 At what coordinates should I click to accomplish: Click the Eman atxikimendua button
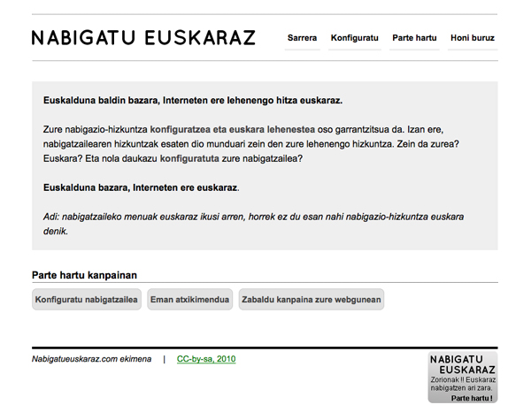coord(189,300)
